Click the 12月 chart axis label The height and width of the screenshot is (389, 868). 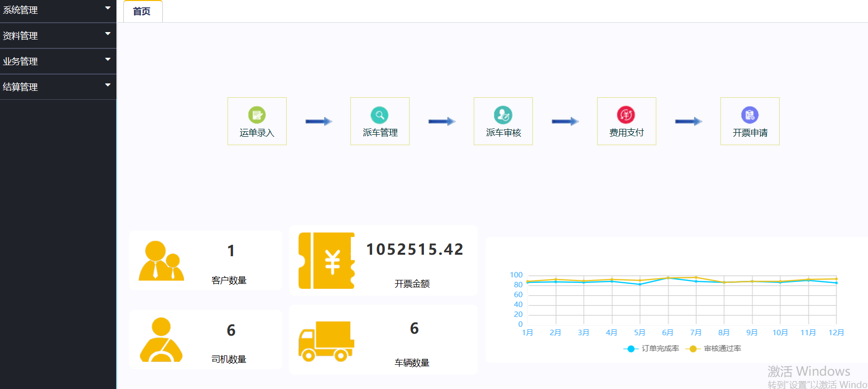pos(836,333)
